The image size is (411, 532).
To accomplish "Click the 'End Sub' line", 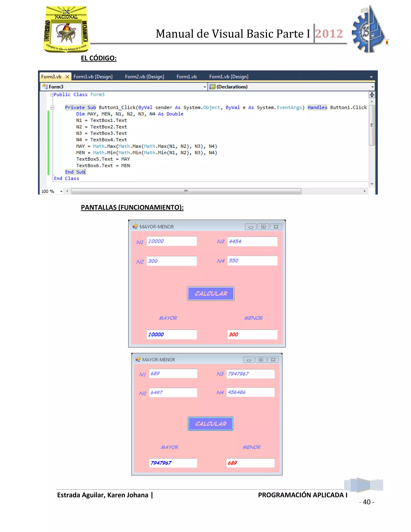I will 75,172.
